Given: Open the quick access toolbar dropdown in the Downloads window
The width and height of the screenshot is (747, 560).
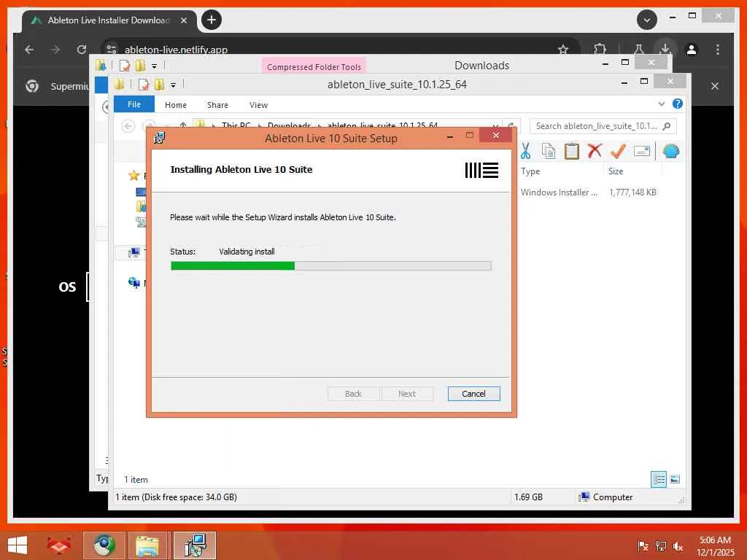Looking at the screenshot, I should tap(154, 66).
